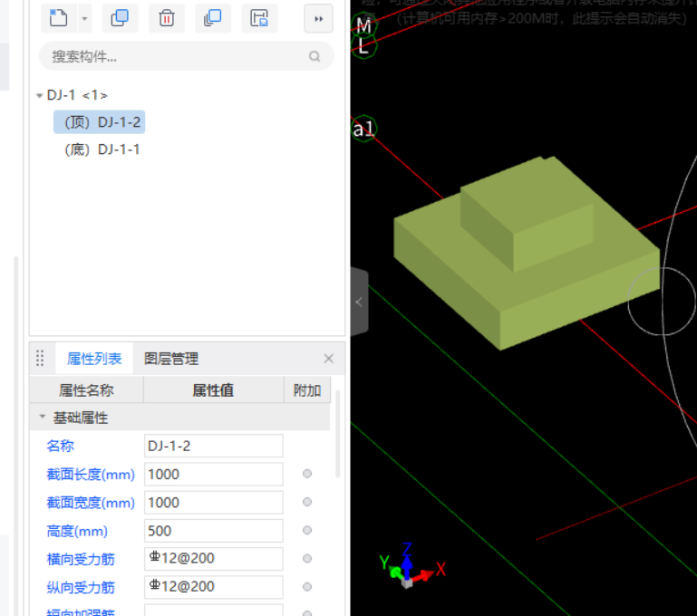Screen dimensions: 697x616
Task: Click the 横向受力筋 property label
Action: (x=81, y=559)
